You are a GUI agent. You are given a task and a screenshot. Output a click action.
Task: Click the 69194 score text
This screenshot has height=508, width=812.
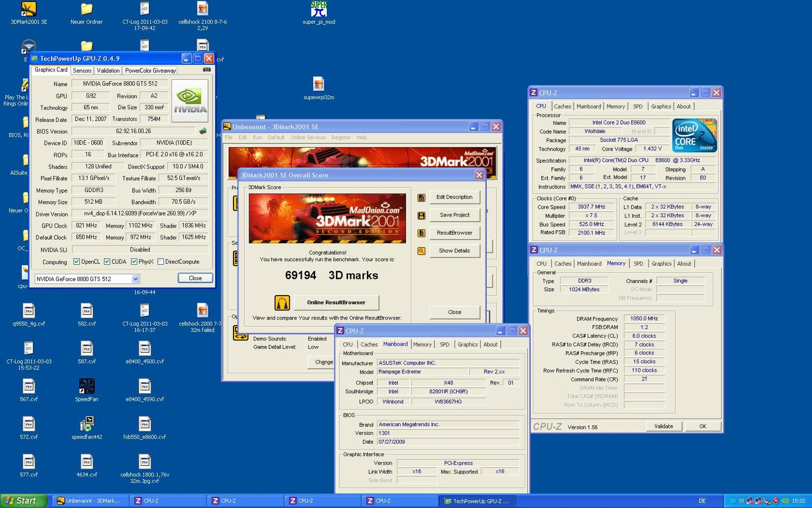(300, 275)
